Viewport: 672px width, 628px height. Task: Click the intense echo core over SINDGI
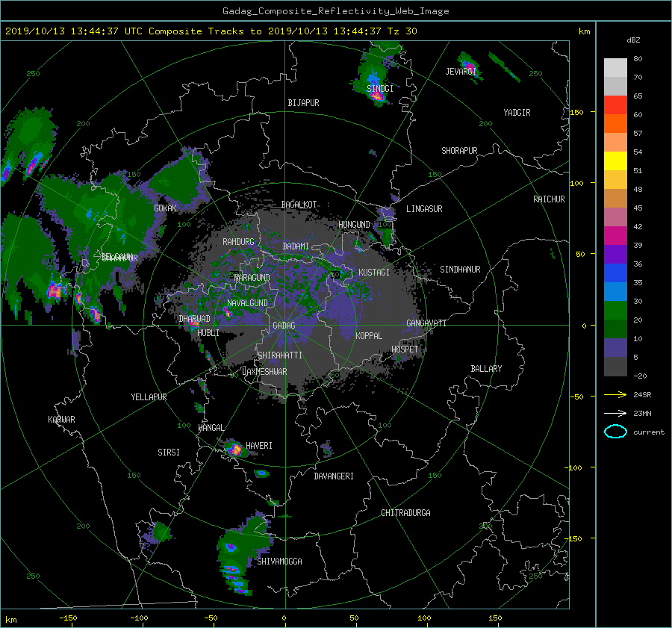pos(376,97)
